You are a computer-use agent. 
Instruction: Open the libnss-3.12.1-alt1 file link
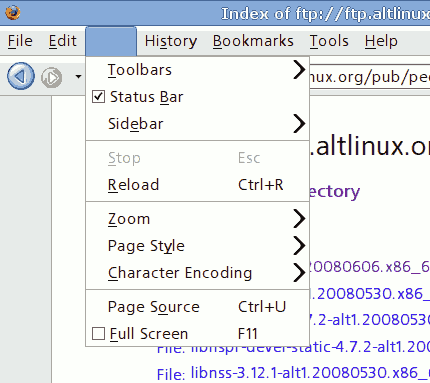(310, 372)
